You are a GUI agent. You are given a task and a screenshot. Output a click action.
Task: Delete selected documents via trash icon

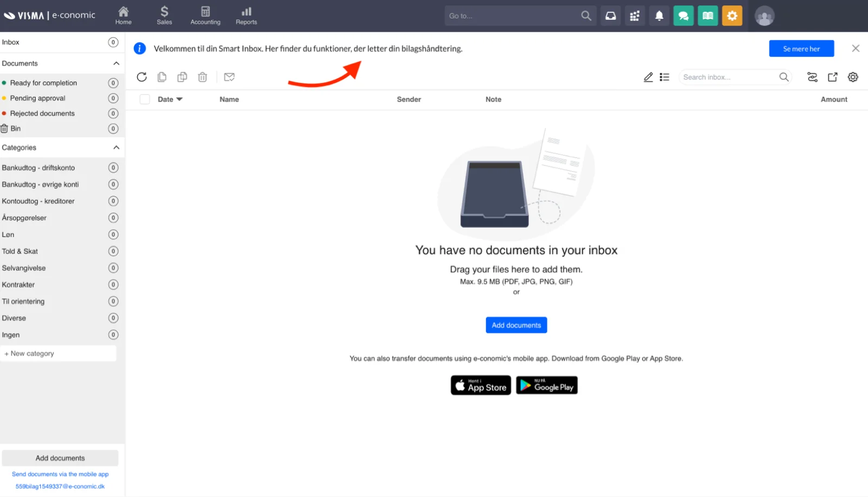click(202, 77)
